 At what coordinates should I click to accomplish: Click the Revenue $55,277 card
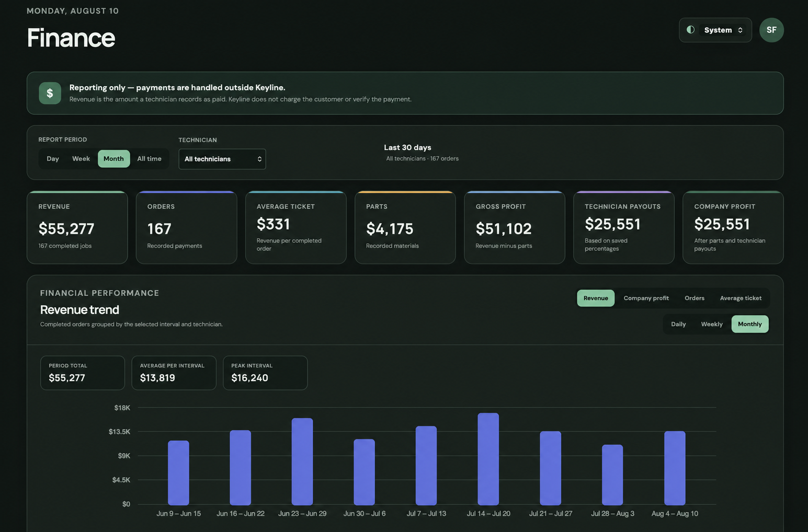point(77,227)
